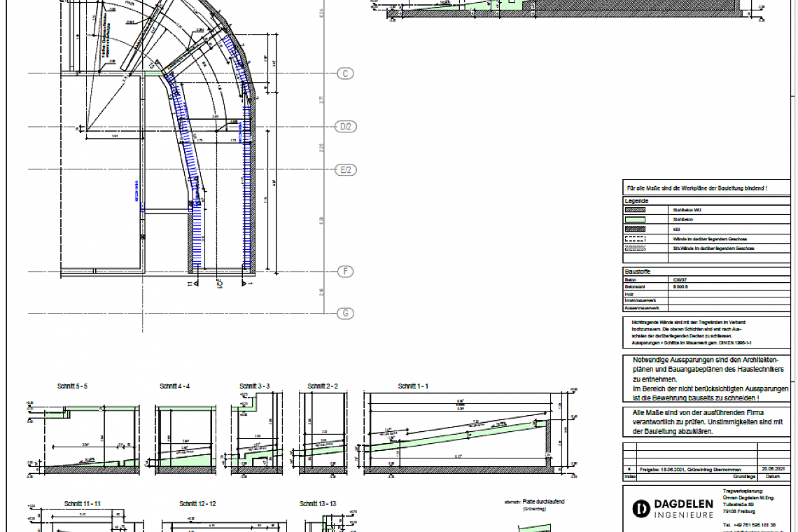Click 'Wände im darüber liegendem Geschoss' label
798x532 pixels.
click(710, 239)
